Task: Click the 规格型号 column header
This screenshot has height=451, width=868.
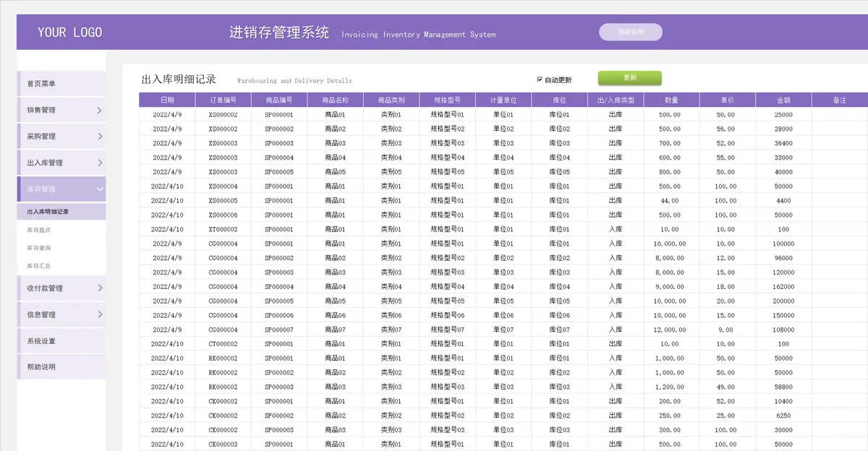Action: tap(447, 100)
